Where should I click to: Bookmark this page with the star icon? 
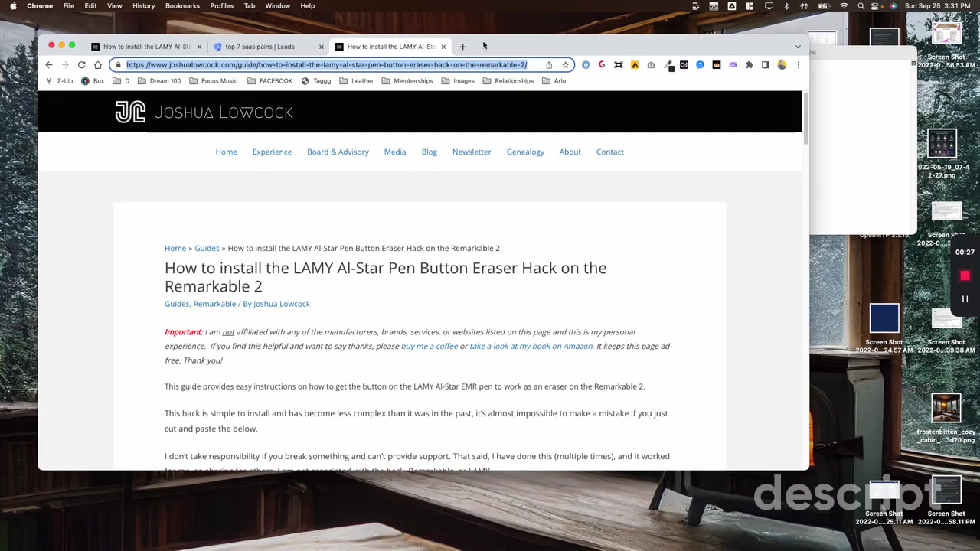(565, 65)
